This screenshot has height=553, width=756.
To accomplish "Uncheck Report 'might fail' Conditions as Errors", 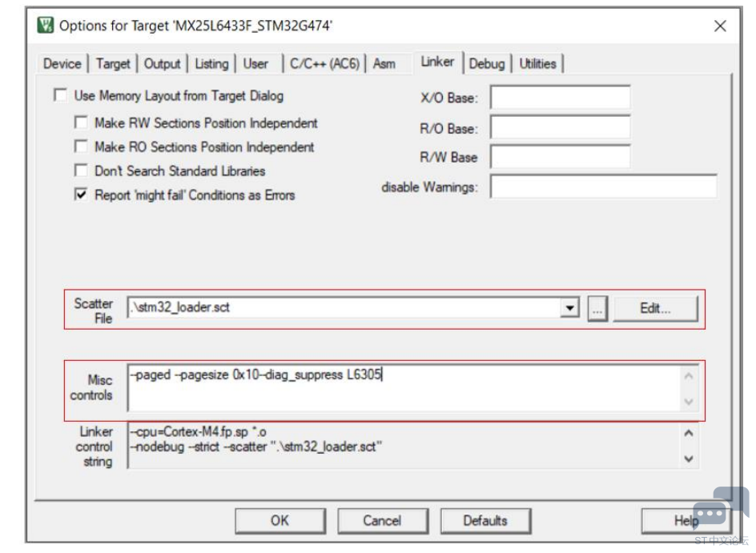I will [81, 194].
